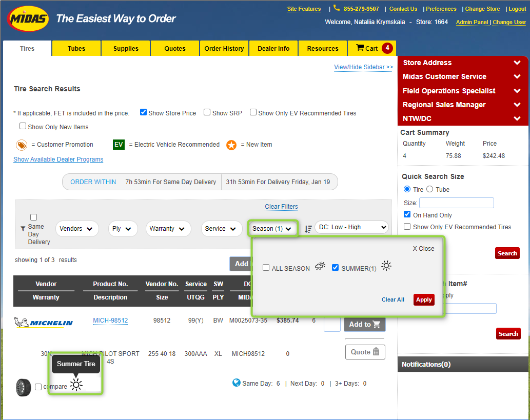Open the Vendors filter dropdown
530x420 pixels.
tap(77, 229)
